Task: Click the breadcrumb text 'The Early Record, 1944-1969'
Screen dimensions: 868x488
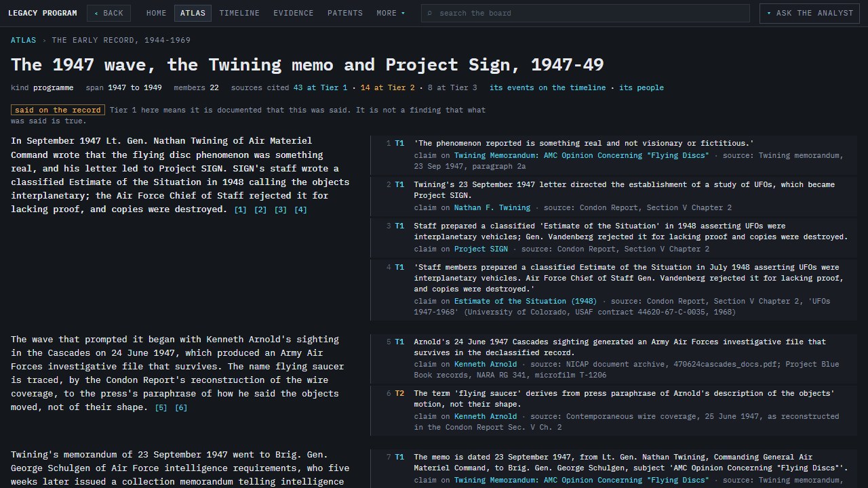Action: pos(121,40)
